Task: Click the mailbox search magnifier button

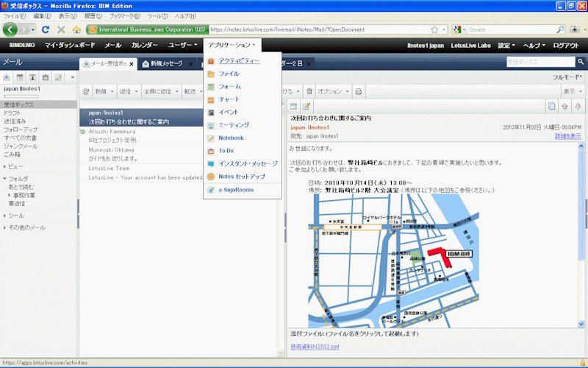Action: coord(581,62)
